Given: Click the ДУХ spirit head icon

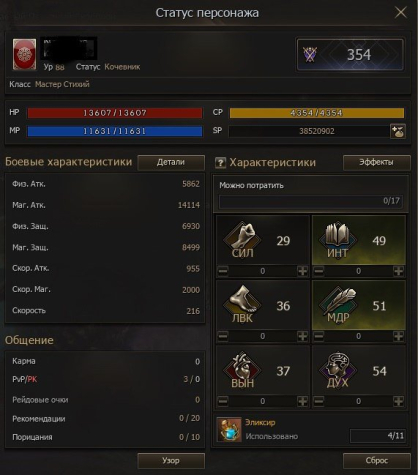Looking at the screenshot, I should tap(338, 369).
